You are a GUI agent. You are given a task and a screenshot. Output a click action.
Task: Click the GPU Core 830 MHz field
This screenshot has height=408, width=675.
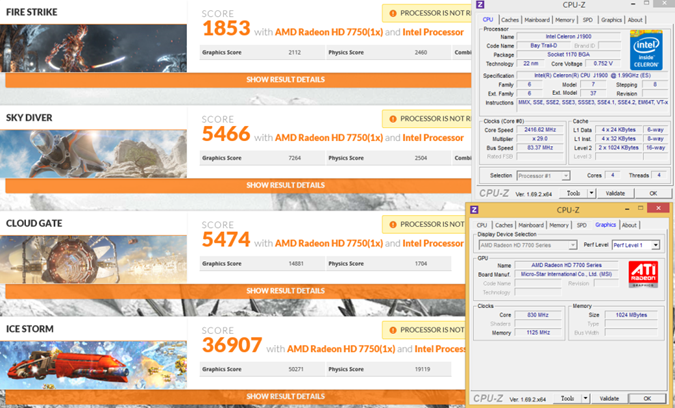(x=538, y=315)
